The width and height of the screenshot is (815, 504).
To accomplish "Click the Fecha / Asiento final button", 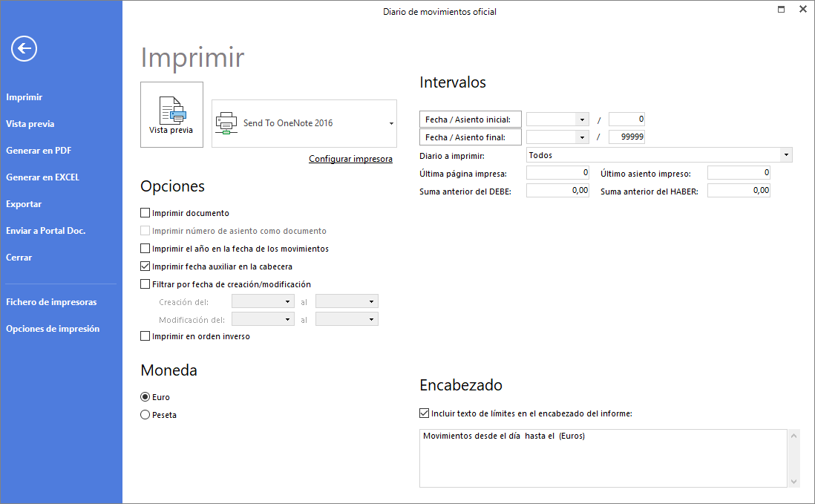I will 471,137.
